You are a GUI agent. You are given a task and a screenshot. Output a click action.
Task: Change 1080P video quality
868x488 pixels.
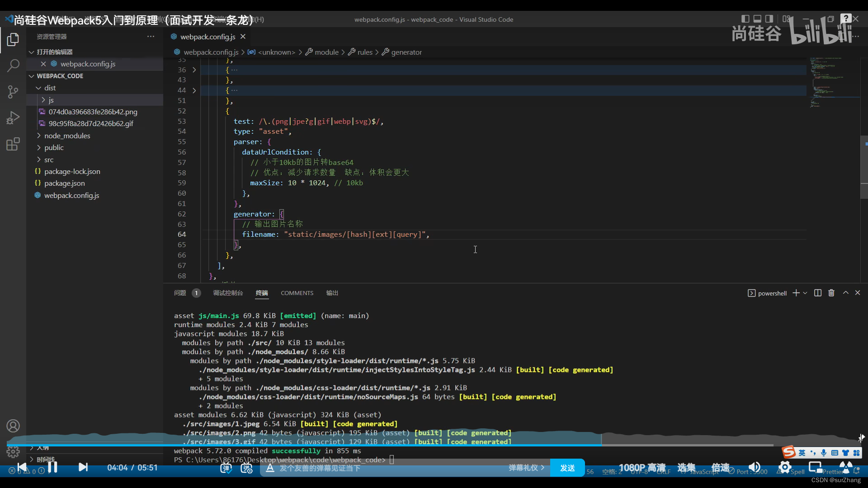tap(642, 468)
